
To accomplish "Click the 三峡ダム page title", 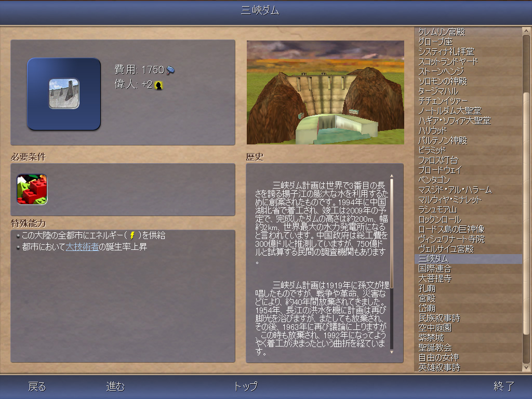I will click(260, 10).
